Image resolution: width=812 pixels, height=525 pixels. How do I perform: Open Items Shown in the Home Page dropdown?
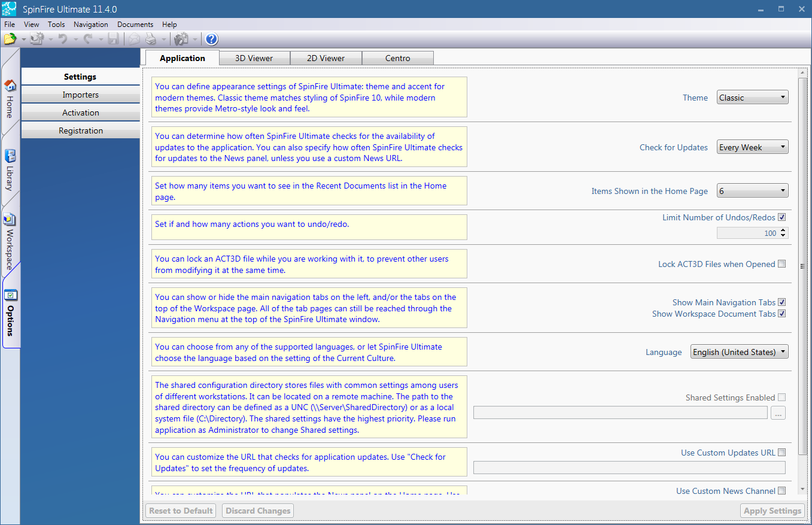(752, 191)
